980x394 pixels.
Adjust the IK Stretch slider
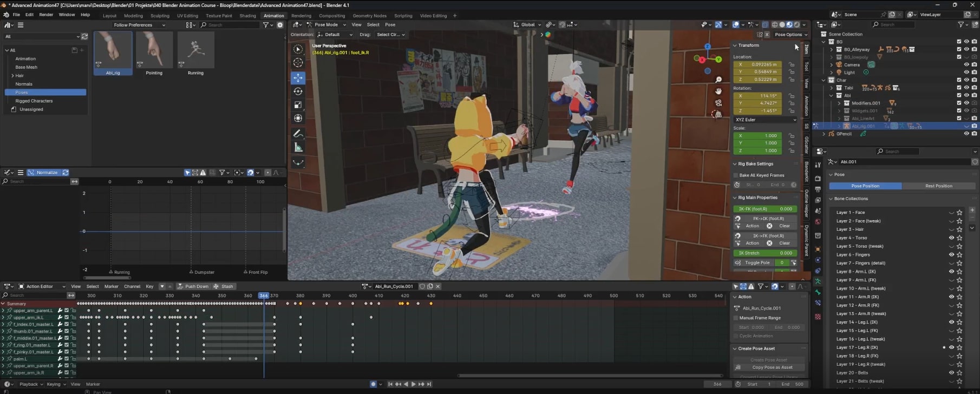coord(765,253)
